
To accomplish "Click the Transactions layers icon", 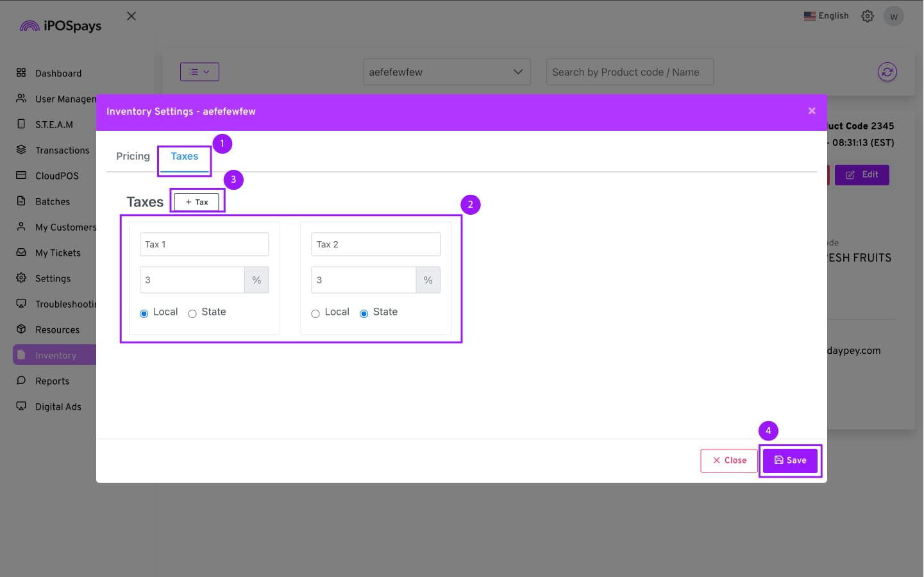I will [x=21, y=150].
